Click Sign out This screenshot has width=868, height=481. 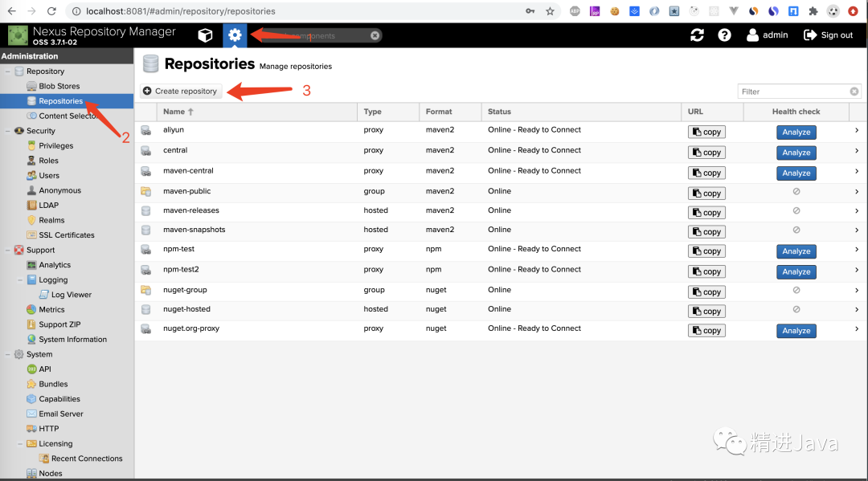[x=828, y=35]
